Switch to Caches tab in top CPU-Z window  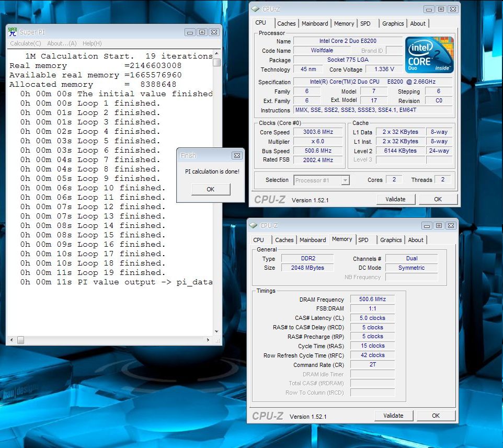[286, 24]
